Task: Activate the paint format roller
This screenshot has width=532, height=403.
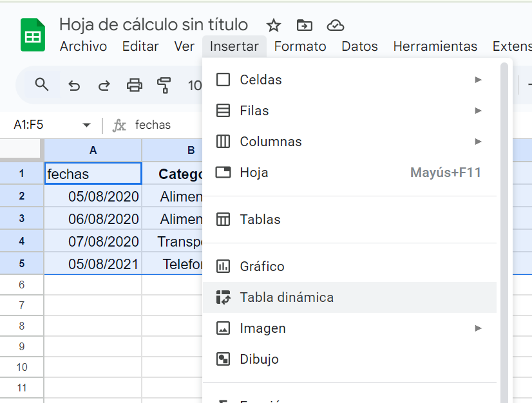Action: pyautogui.click(x=164, y=85)
